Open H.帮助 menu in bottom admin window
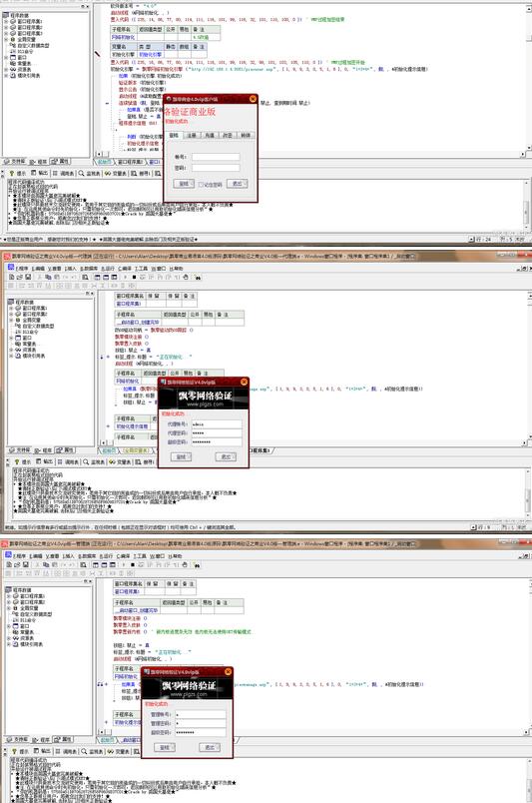 pyautogui.click(x=175, y=556)
